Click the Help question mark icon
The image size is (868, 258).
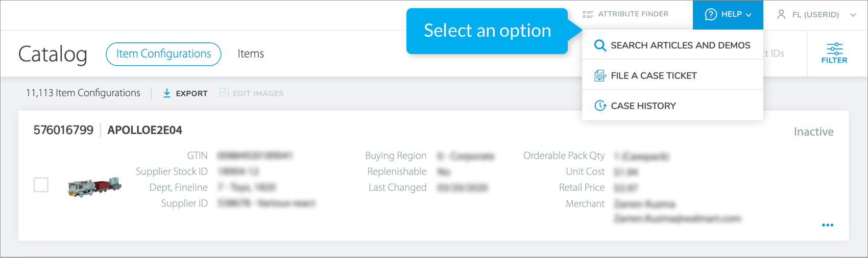pos(711,14)
